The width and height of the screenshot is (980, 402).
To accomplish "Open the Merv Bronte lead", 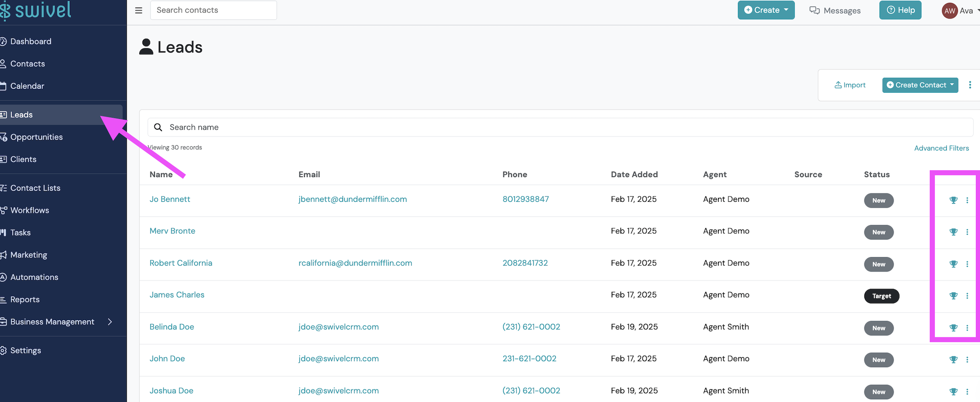I will click(173, 231).
